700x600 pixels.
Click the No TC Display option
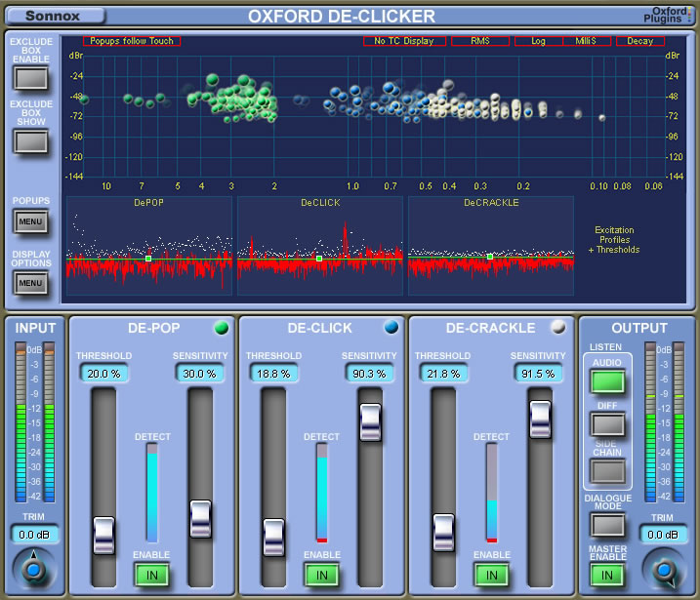pos(404,41)
